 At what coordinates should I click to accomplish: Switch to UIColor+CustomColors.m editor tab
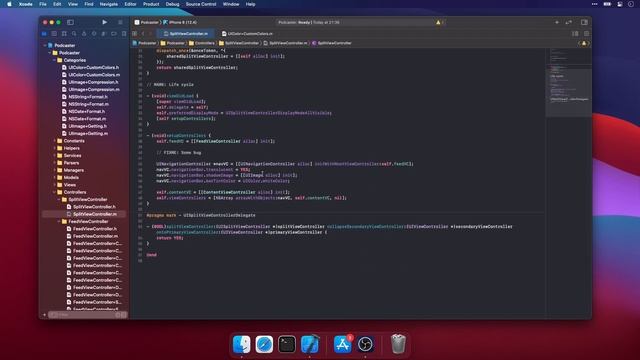point(247,33)
